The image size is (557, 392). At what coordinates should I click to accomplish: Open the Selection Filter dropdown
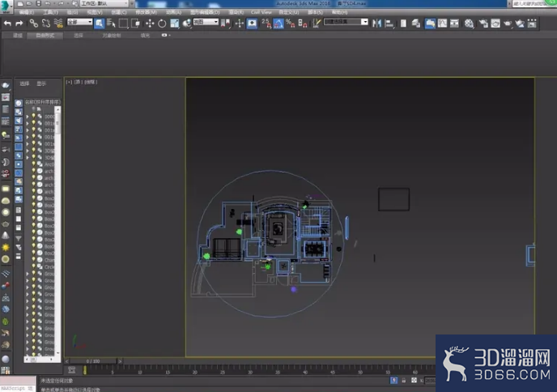79,22
